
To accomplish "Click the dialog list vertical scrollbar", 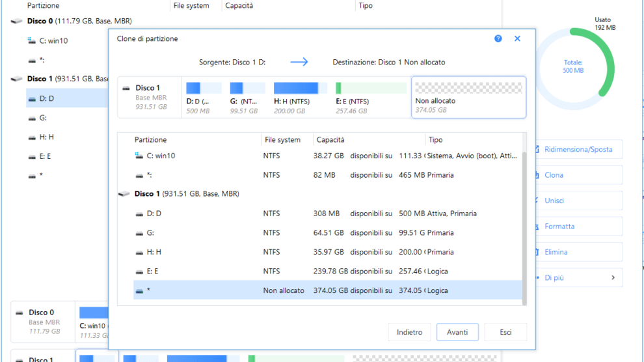I will (524, 228).
